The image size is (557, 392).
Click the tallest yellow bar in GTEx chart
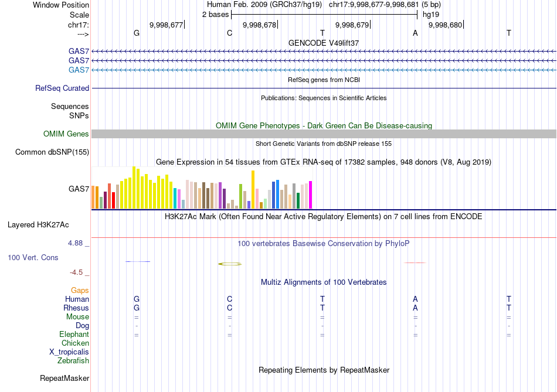(x=134, y=188)
